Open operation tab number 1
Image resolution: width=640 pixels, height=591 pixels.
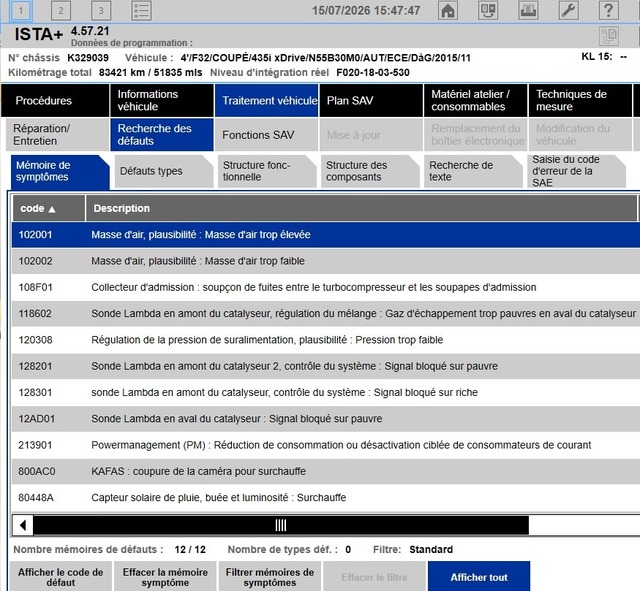coord(20,10)
